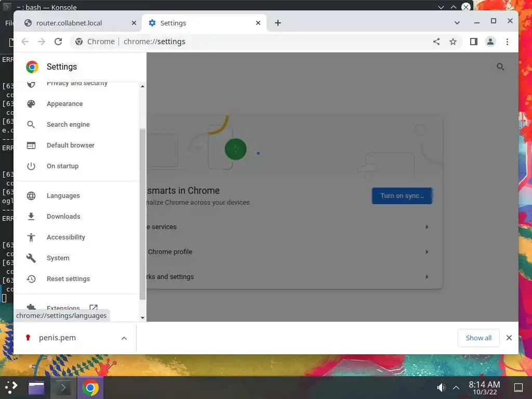
Task: Switch to router.collabnet.local tab
Action: coord(78,23)
